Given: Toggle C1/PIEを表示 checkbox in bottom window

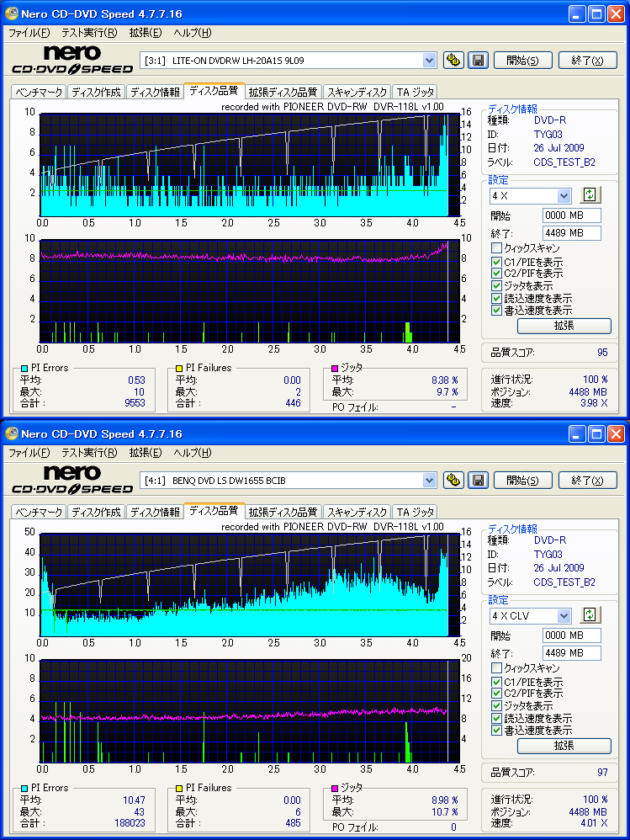Looking at the screenshot, I should point(496,682).
